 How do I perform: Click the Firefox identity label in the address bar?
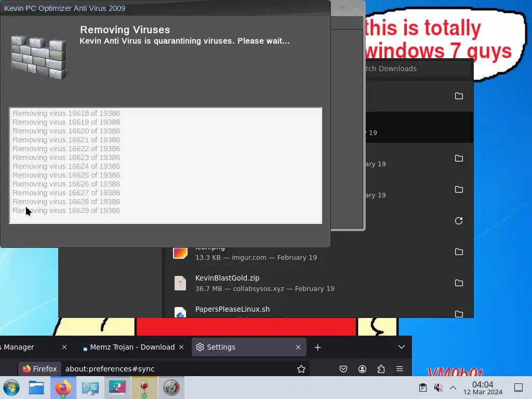[39, 369]
